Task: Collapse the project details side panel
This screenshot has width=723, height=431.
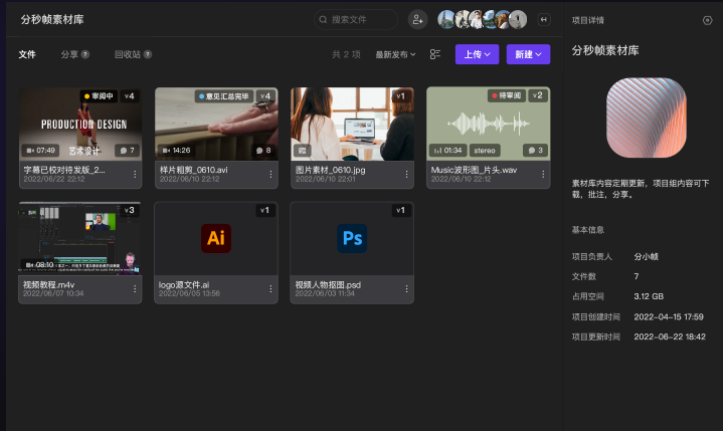Action: [x=544, y=19]
